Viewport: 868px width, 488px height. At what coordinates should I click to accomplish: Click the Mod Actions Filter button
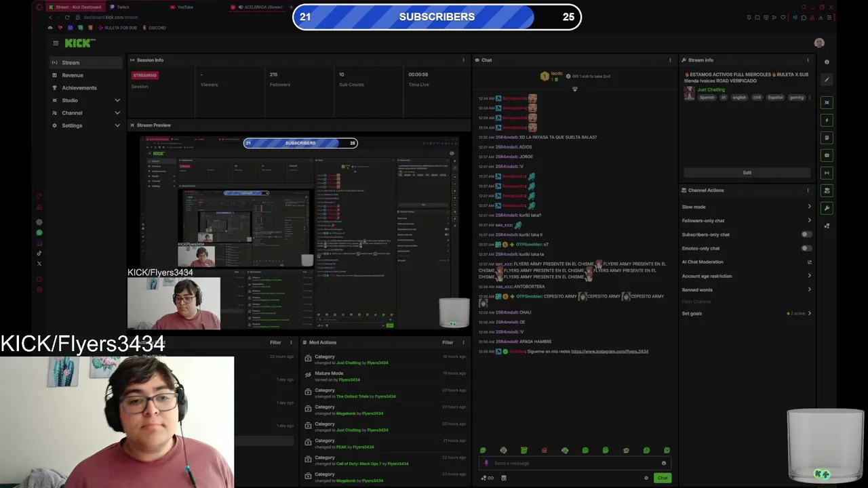[x=448, y=342]
